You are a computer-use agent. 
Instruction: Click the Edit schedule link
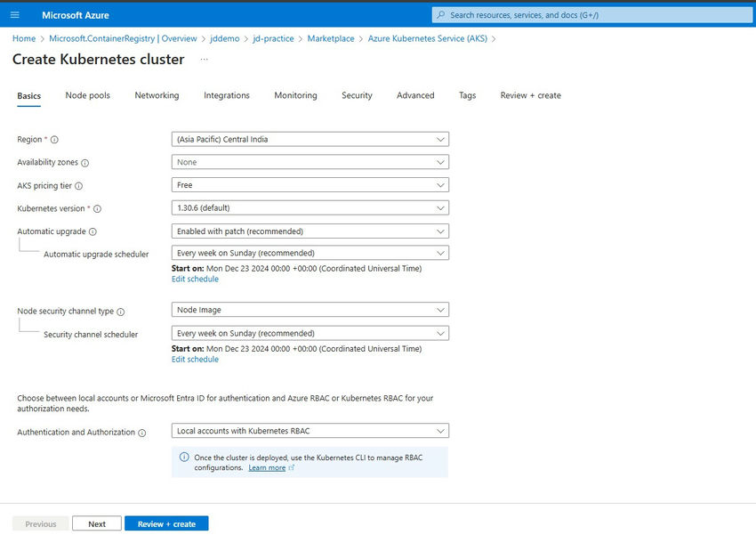(195, 279)
